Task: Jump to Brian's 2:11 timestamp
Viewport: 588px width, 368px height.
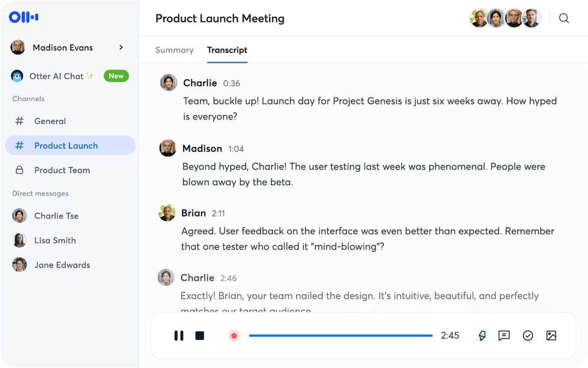Action: click(218, 214)
